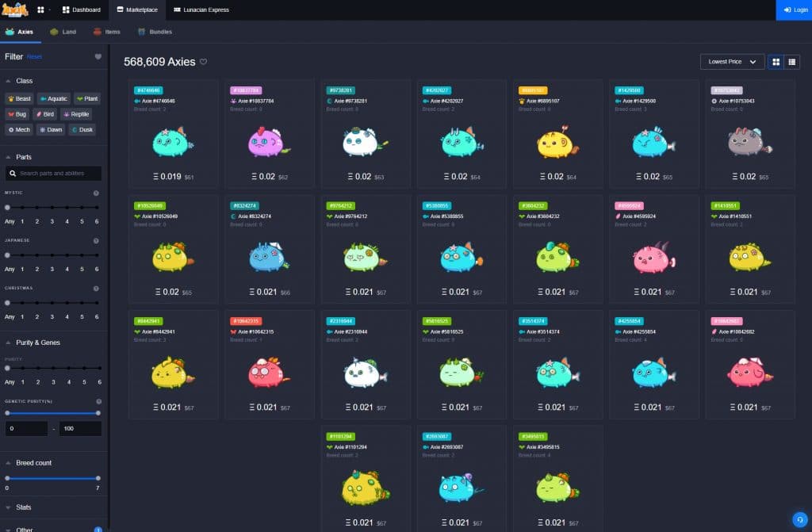Open the Axie #3604232 name link
Viewport: 812px width, 532px height.
point(543,216)
